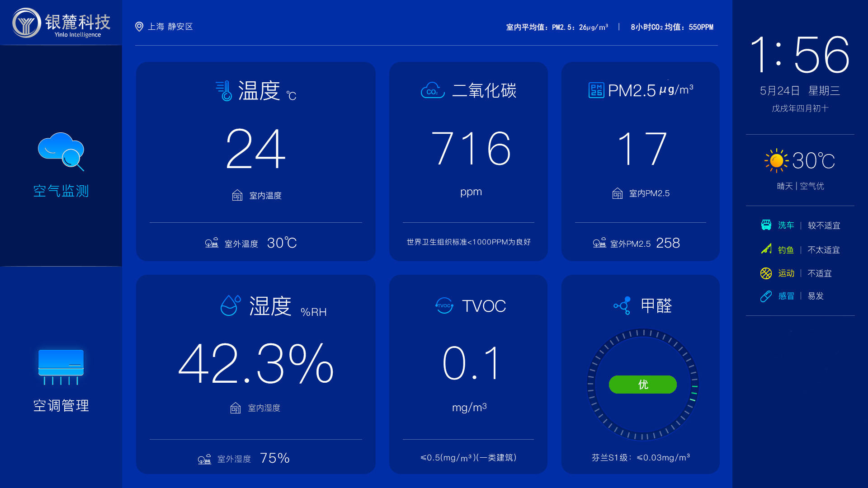This screenshot has height=488, width=868.
Task: Click the CO2 cloud icon
Action: [433, 90]
